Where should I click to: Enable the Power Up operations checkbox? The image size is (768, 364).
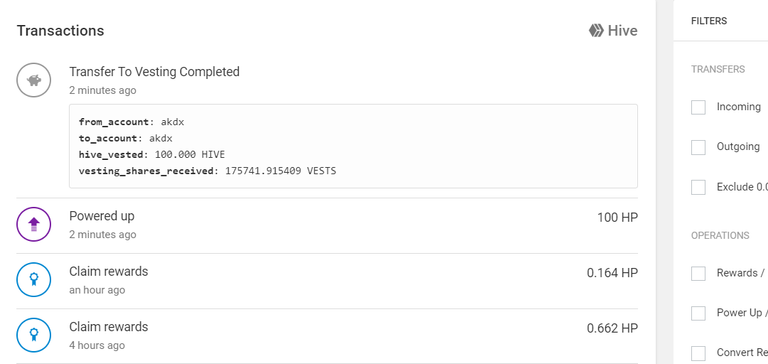coord(698,313)
